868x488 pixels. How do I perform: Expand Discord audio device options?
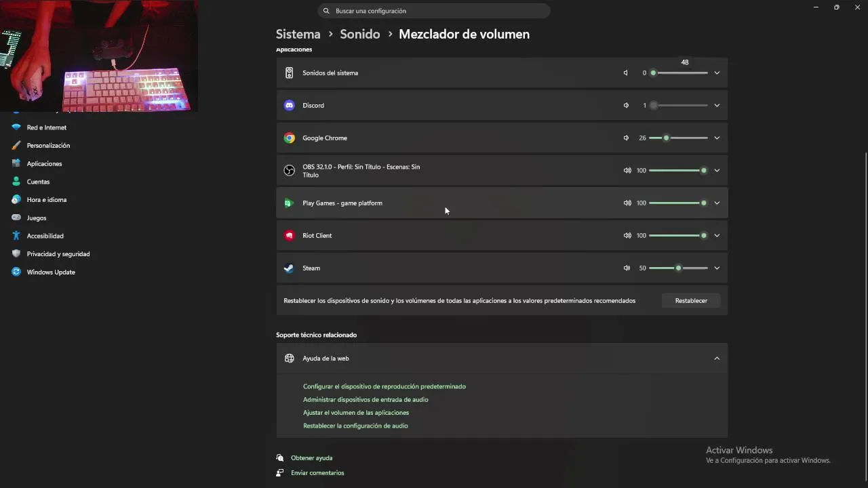coord(717,106)
